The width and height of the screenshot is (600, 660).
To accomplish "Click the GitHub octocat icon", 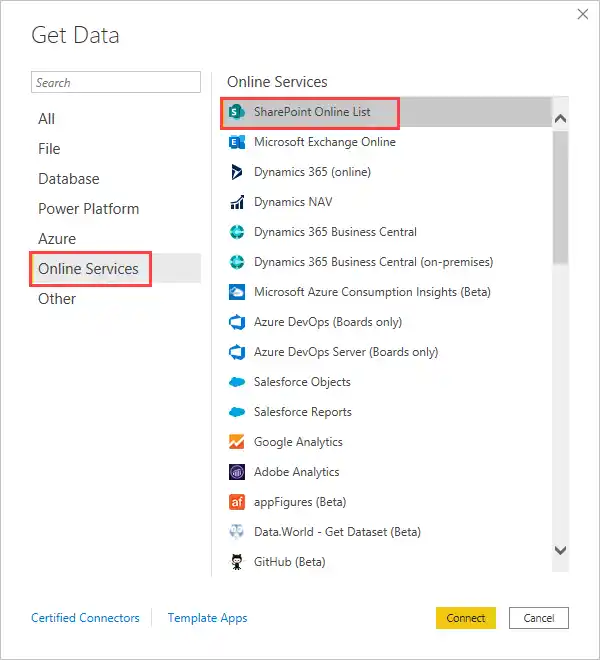I will click(x=237, y=562).
